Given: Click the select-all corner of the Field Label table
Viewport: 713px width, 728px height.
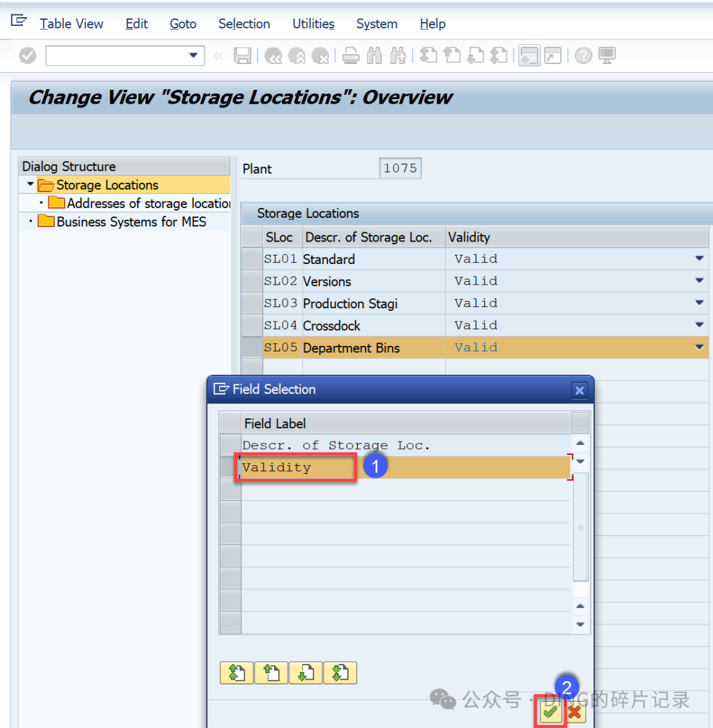Looking at the screenshot, I should 230,423.
